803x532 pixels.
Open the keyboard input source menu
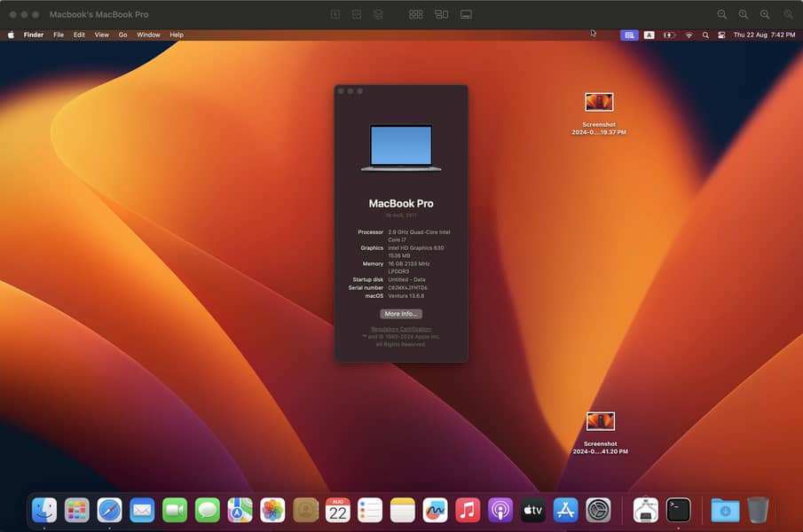(649, 35)
